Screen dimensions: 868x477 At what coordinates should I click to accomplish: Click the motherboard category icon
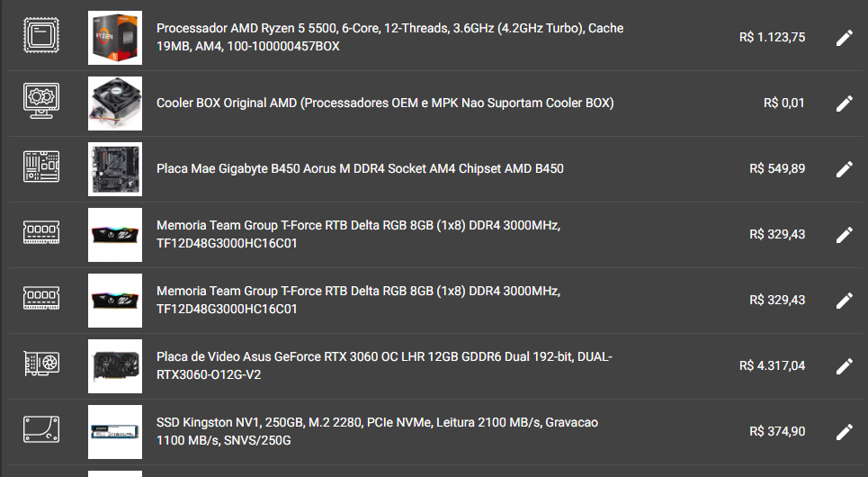(x=41, y=166)
